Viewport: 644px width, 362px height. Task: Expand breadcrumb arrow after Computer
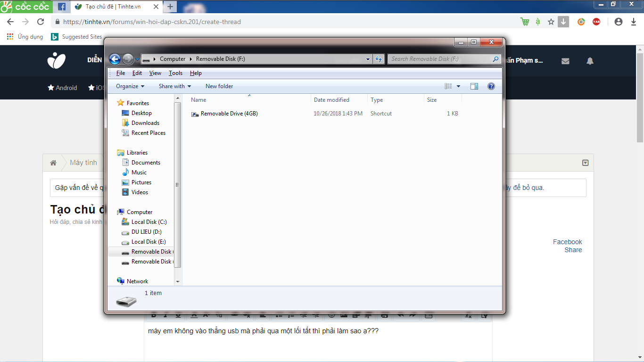click(191, 59)
